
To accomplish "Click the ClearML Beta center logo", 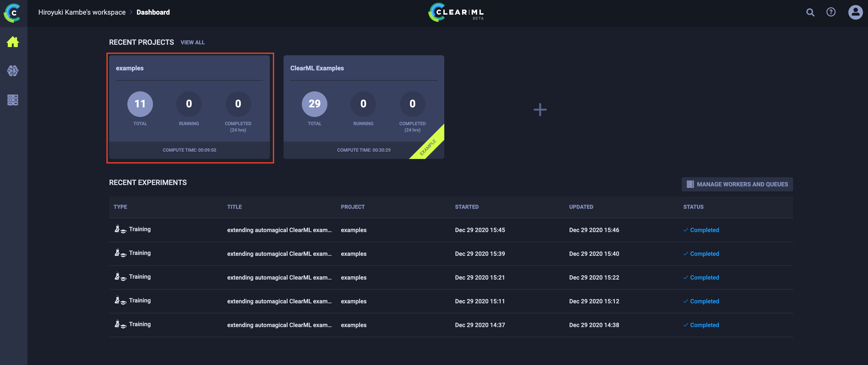I will tap(456, 13).
